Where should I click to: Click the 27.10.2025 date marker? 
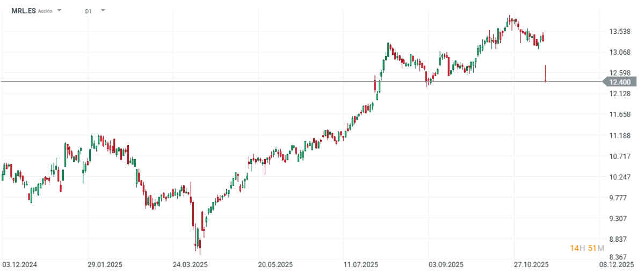(531, 265)
